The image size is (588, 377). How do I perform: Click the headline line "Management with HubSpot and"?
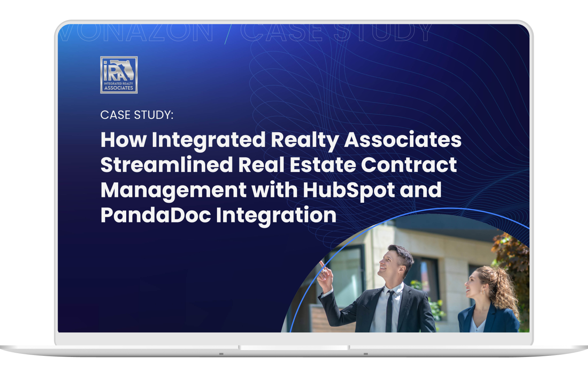271,190
